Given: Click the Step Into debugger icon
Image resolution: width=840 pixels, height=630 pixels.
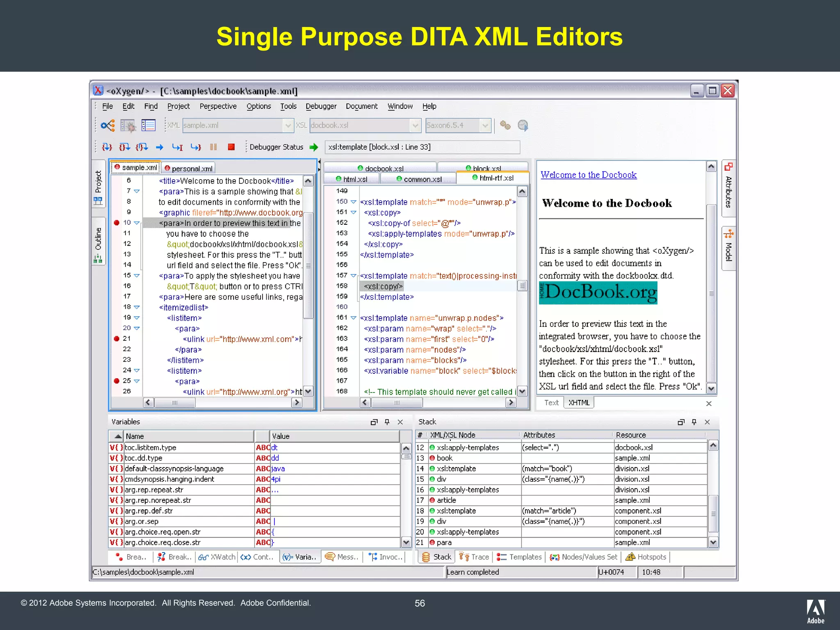Looking at the screenshot, I should tap(107, 147).
